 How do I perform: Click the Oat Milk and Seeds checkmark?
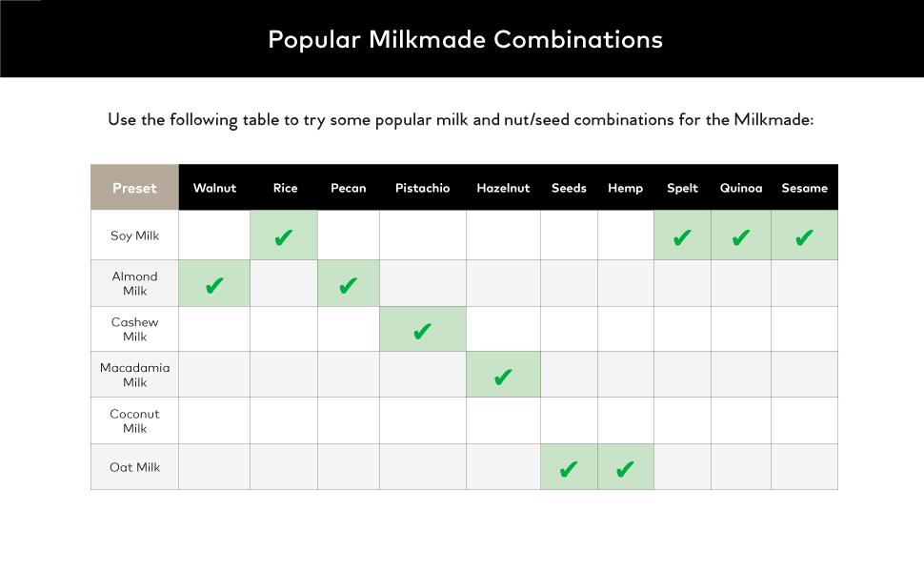(569, 469)
